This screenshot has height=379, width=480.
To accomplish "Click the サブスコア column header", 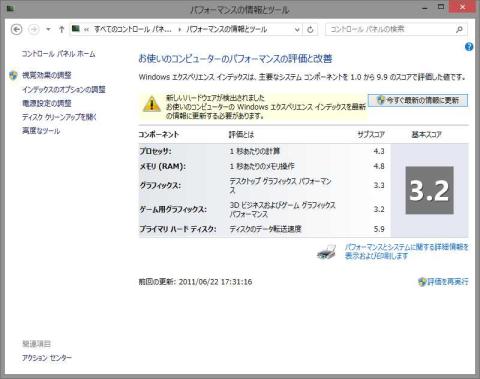I will [371, 135].
